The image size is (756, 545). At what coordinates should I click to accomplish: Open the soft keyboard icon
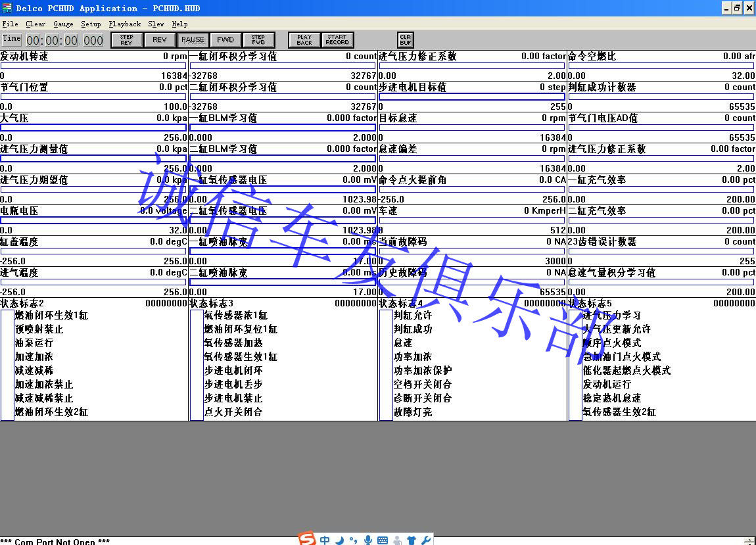pyautogui.click(x=383, y=540)
